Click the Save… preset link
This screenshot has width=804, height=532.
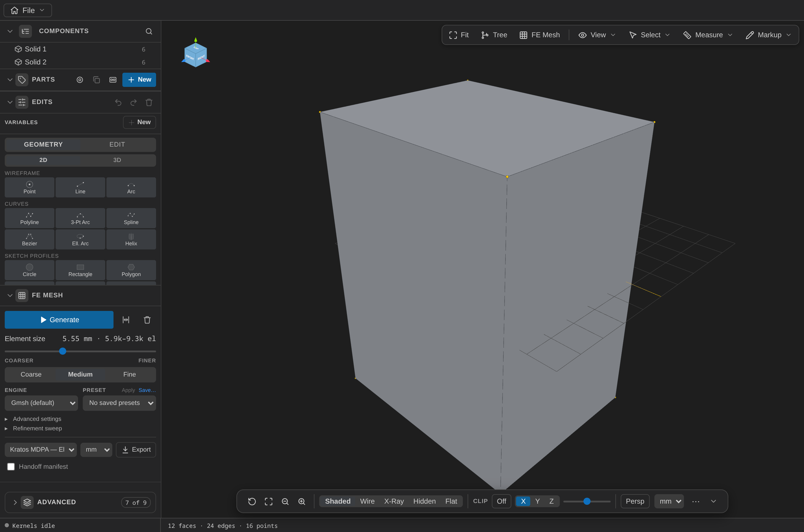pos(147,390)
